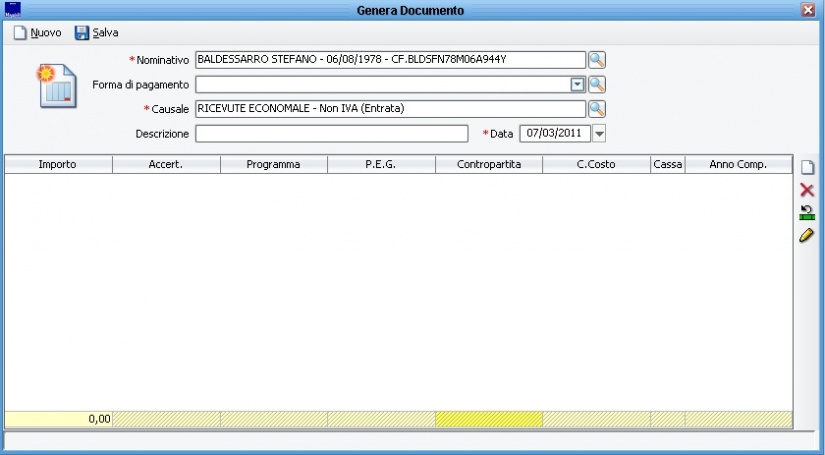The height and width of the screenshot is (455, 825).
Task: Focus the Causale input field
Action: pyautogui.click(x=389, y=109)
